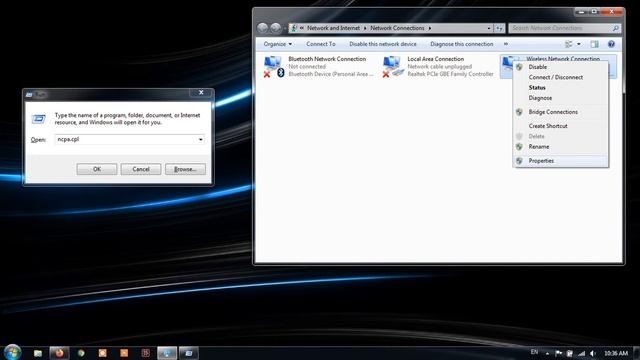Choose Connect / Disconnect in context menu

pyautogui.click(x=560, y=77)
